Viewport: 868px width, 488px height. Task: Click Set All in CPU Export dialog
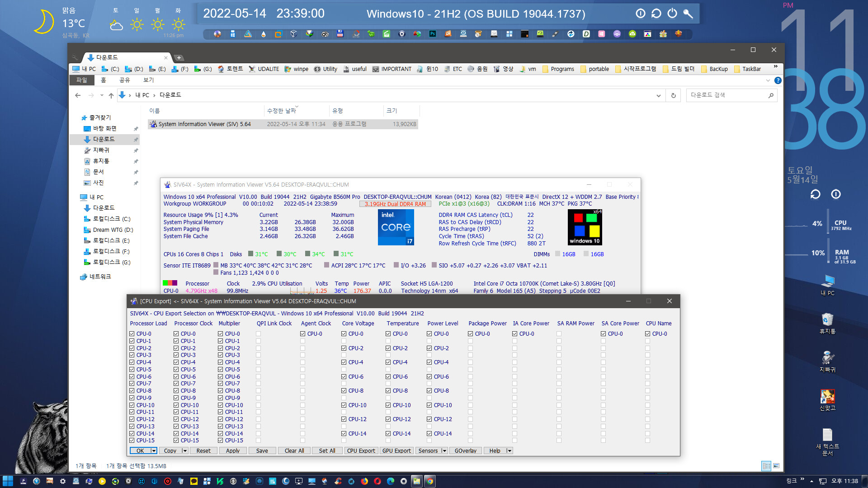click(x=327, y=451)
